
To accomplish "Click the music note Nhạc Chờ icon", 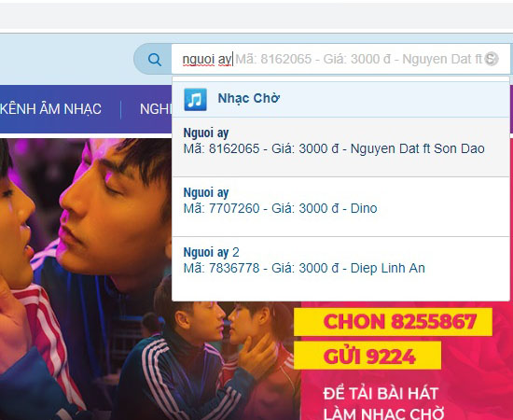I will coord(195,99).
